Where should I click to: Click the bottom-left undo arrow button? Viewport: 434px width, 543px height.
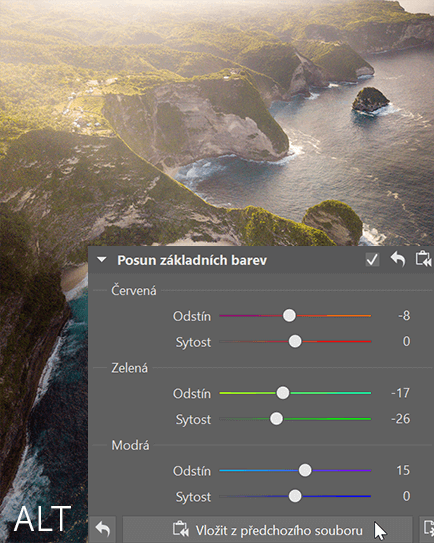click(x=103, y=530)
